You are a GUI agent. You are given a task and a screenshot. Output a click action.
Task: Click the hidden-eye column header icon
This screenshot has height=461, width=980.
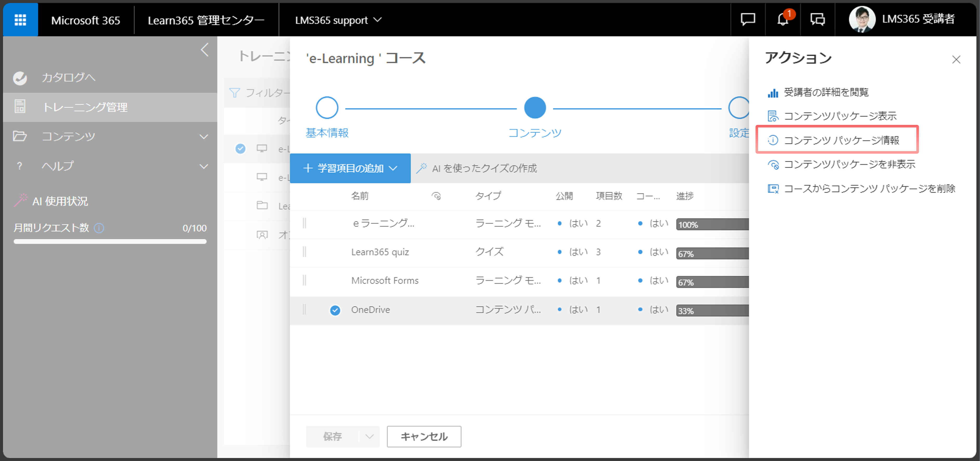[436, 196]
